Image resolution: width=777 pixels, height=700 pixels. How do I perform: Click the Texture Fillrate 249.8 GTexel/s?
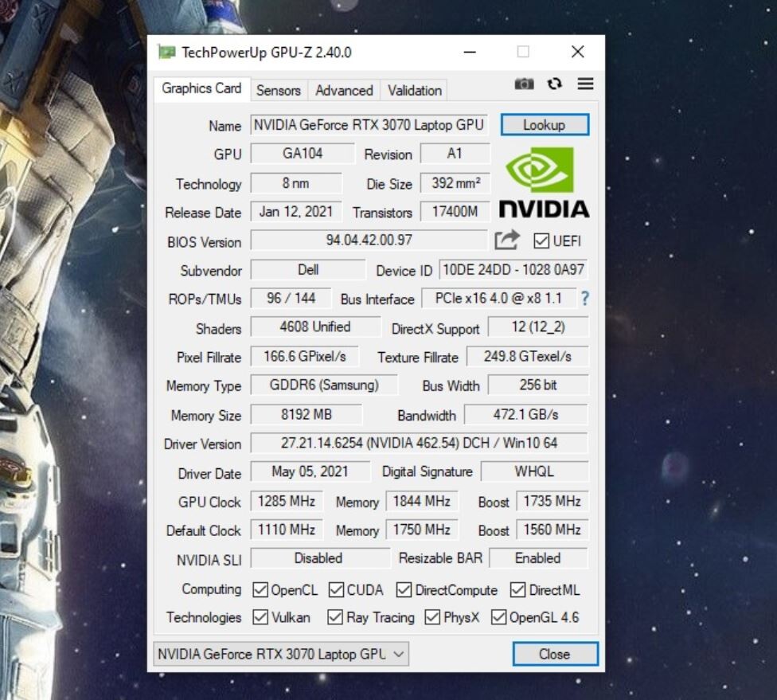tap(528, 357)
